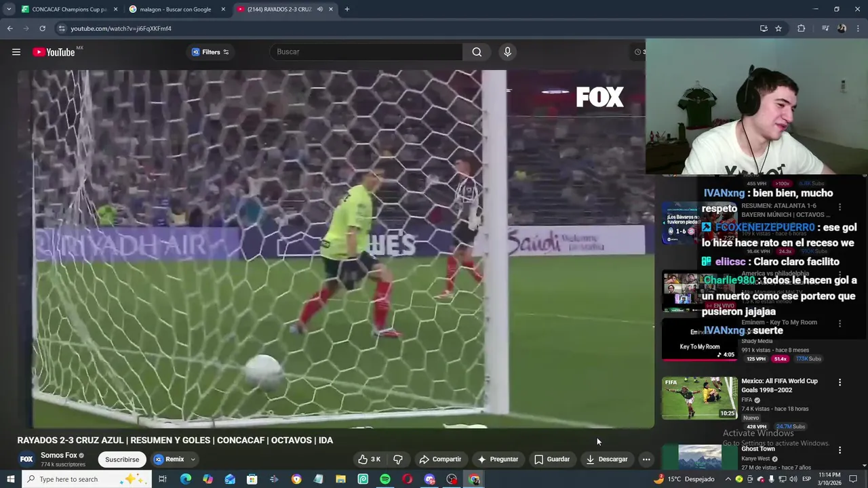Open File Explorer from taskbar
The height and width of the screenshot is (488, 868).
pyautogui.click(x=340, y=479)
